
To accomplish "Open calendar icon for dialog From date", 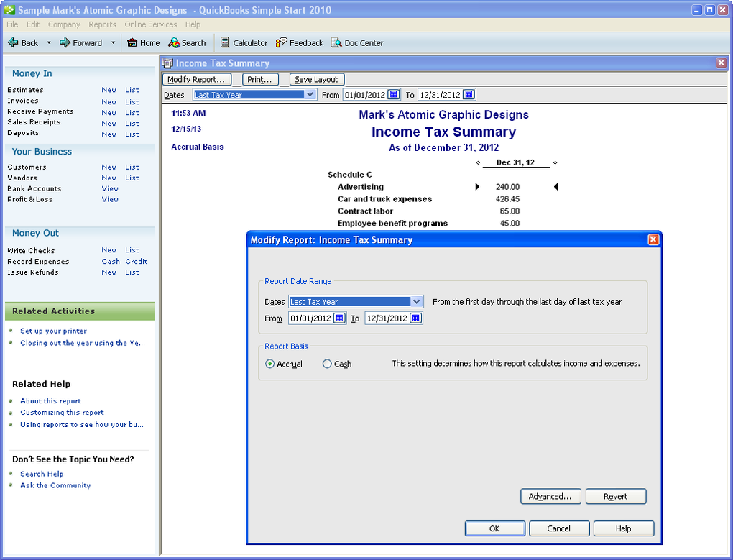I will pyautogui.click(x=340, y=318).
